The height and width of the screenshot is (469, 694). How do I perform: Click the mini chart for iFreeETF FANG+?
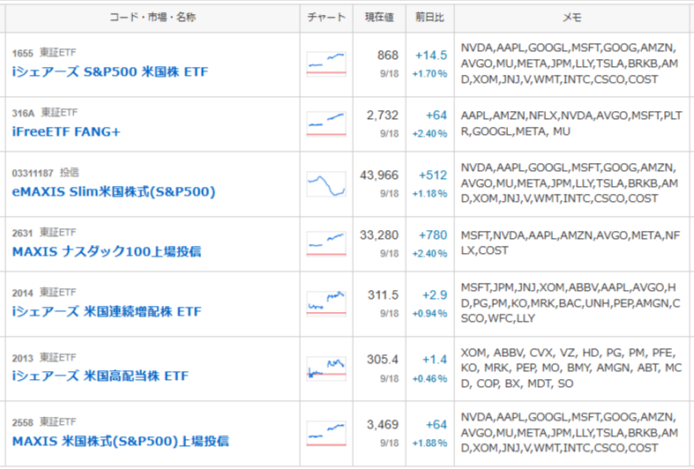coord(326,124)
